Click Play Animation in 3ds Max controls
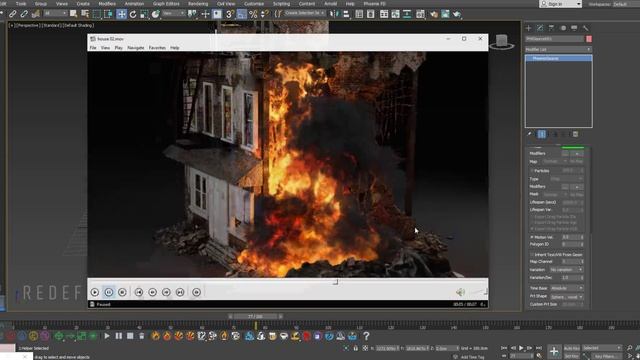Screen dimensions: 640x360 [521, 348]
